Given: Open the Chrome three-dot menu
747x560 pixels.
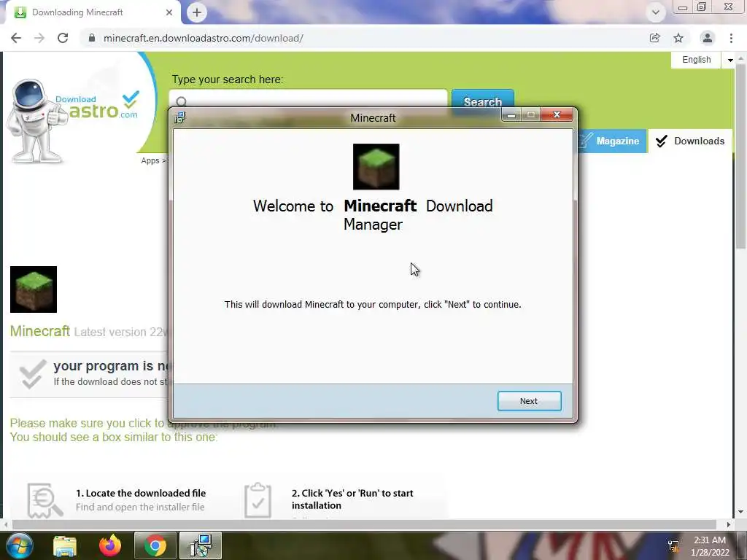Looking at the screenshot, I should [731, 38].
